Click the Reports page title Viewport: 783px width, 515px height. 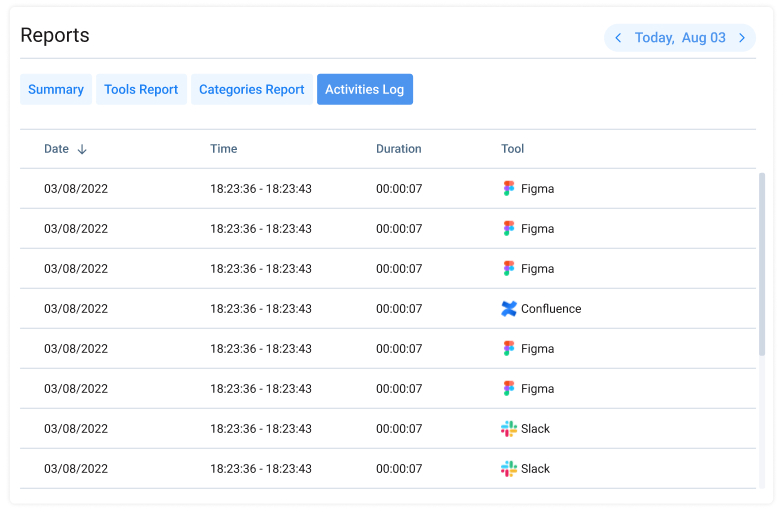point(55,35)
